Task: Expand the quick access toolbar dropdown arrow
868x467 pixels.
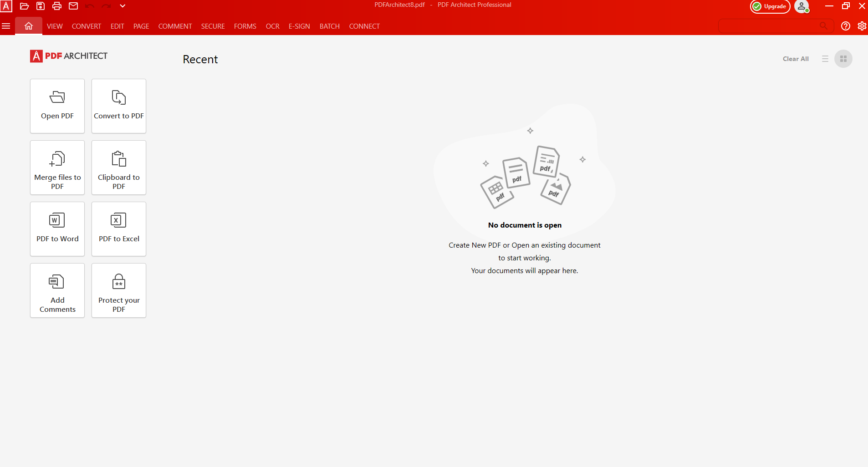Action: coord(123,6)
